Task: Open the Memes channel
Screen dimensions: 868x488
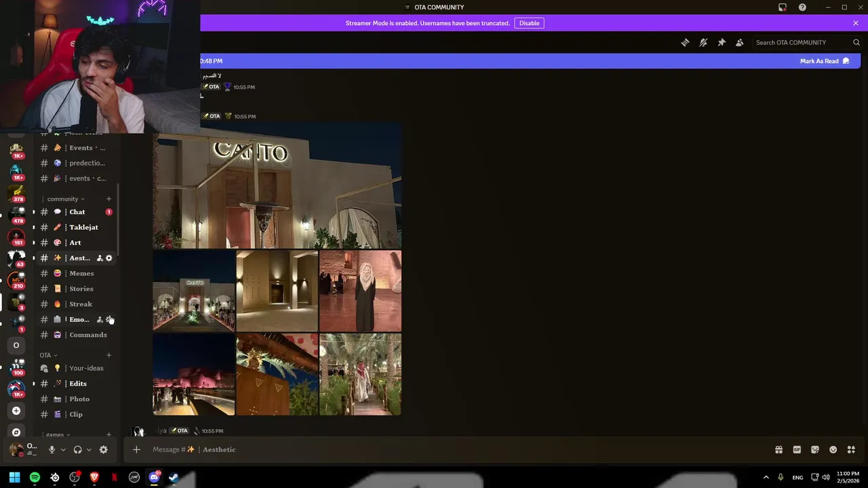Action: (x=77, y=273)
